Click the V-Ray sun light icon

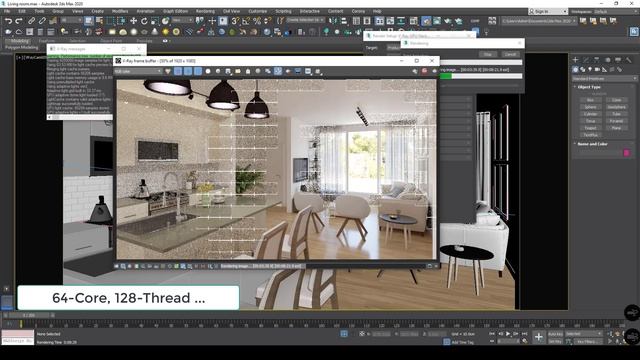coord(165,31)
